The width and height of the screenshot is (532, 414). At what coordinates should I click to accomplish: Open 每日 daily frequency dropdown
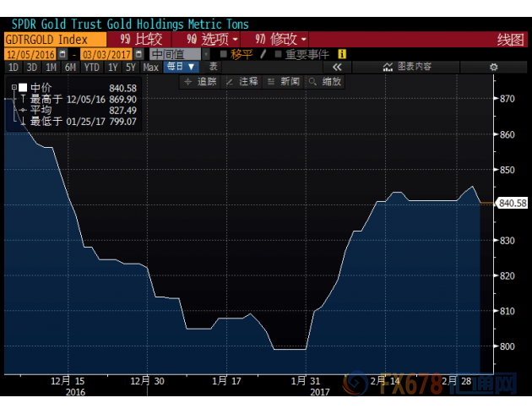(x=181, y=67)
